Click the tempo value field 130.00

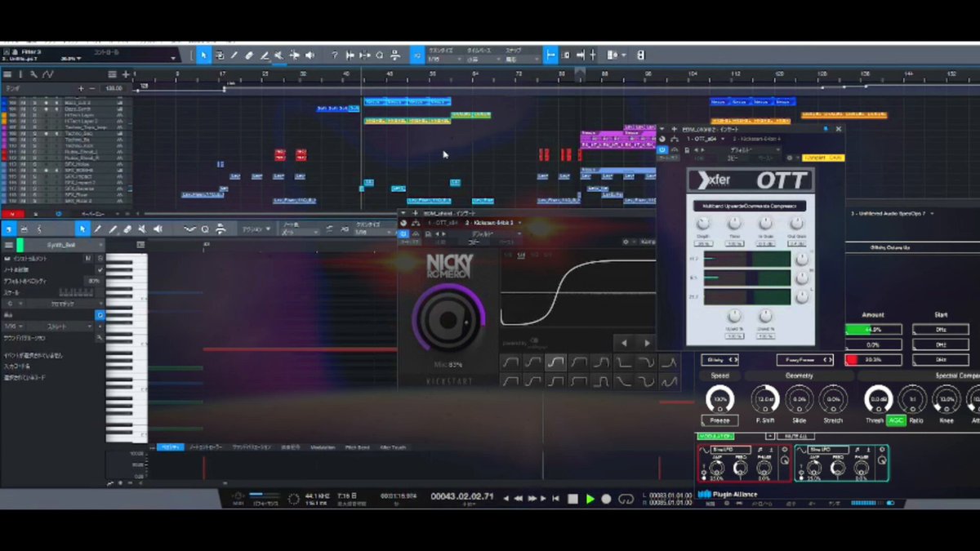(x=114, y=88)
